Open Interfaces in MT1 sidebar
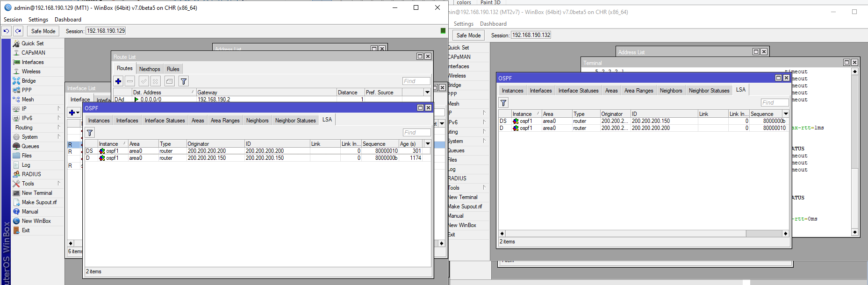 click(x=33, y=62)
